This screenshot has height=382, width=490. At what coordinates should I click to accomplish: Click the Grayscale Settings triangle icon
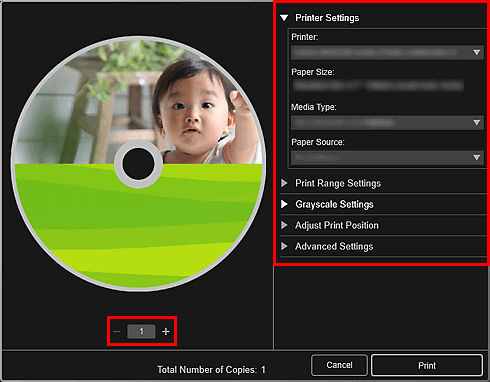pos(284,204)
